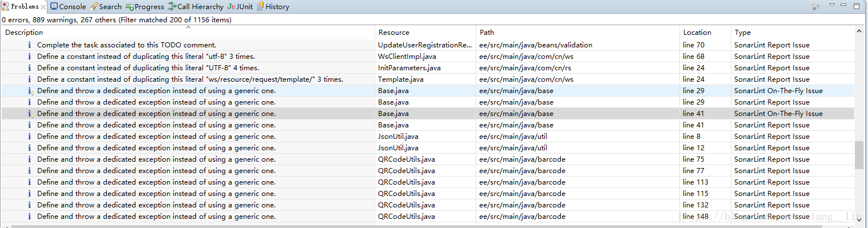Click info icon of the "UTF-8" 4 times issue
The height and width of the screenshot is (228, 868).
click(x=30, y=68)
